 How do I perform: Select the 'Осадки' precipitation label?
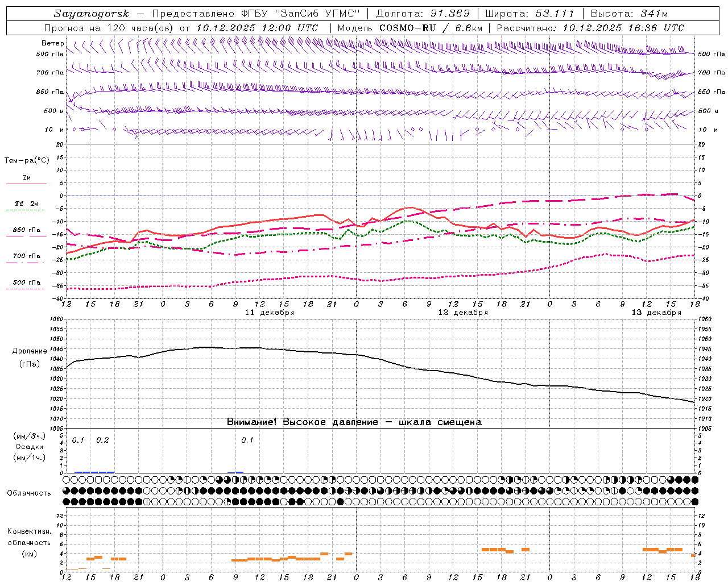click(x=29, y=447)
